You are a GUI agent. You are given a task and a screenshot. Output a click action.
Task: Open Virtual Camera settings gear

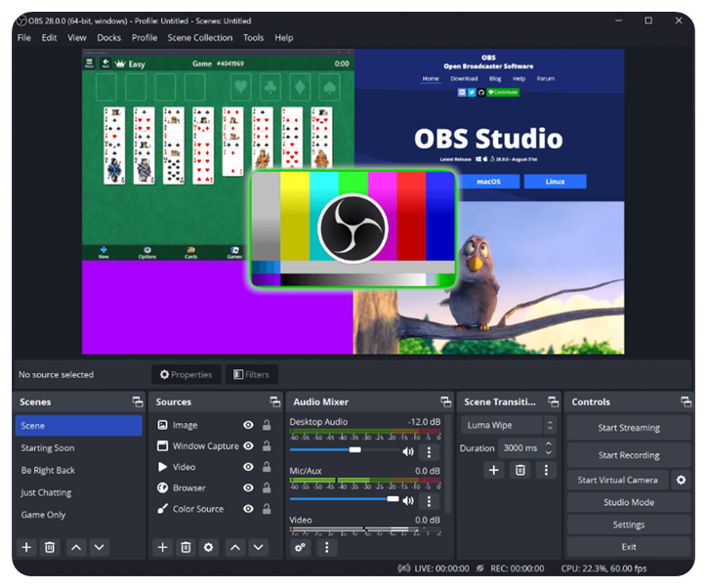click(x=681, y=480)
